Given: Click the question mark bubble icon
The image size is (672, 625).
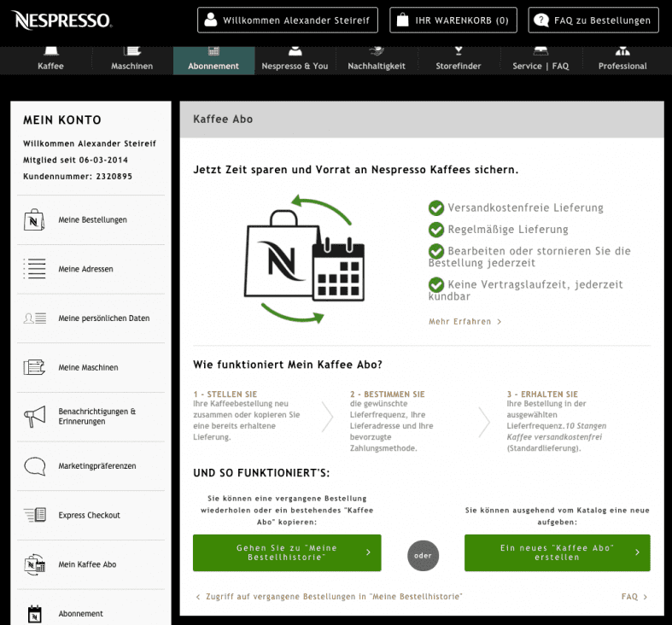Looking at the screenshot, I should [x=541, y=20].
